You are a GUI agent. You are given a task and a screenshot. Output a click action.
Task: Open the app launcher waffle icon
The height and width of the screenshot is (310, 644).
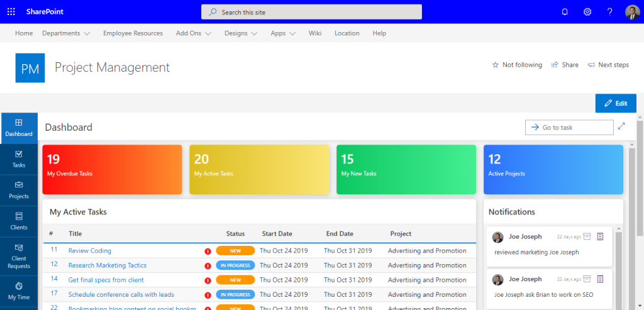(11, 11)
